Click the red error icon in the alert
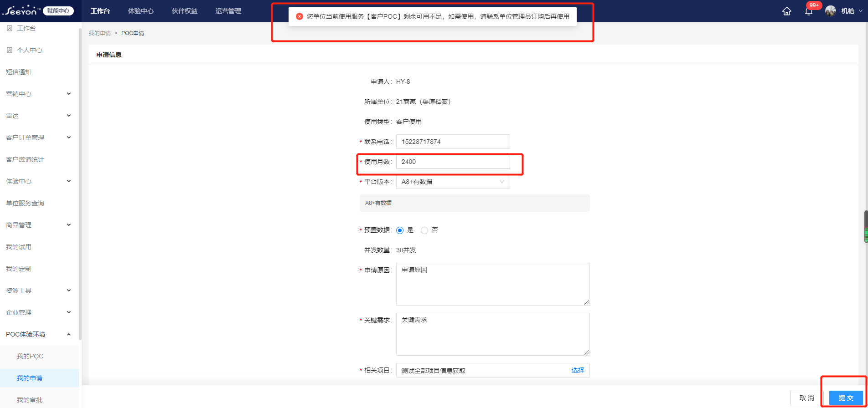The width and height of the screenshot is (868, 408). pyautogui.click(x=300, y=16)
